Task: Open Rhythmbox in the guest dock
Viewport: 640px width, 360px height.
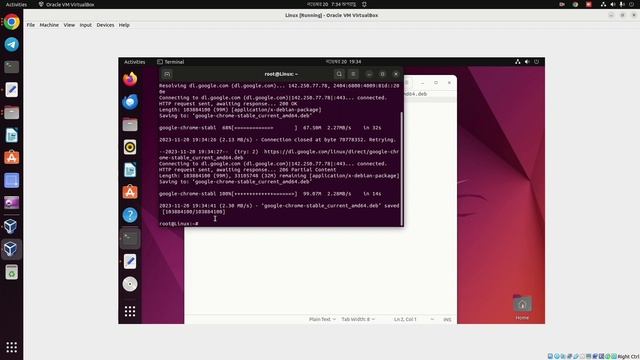Action: tap(130, 147)
